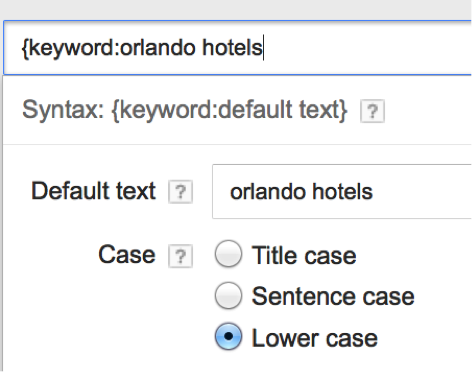
Task: Focus the Default text input field
Action: pos(342,191)
